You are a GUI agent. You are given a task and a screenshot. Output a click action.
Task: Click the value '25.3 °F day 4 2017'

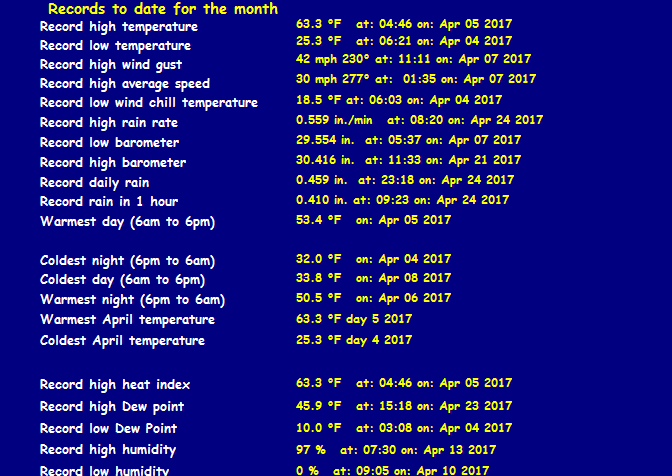(354, 340)
